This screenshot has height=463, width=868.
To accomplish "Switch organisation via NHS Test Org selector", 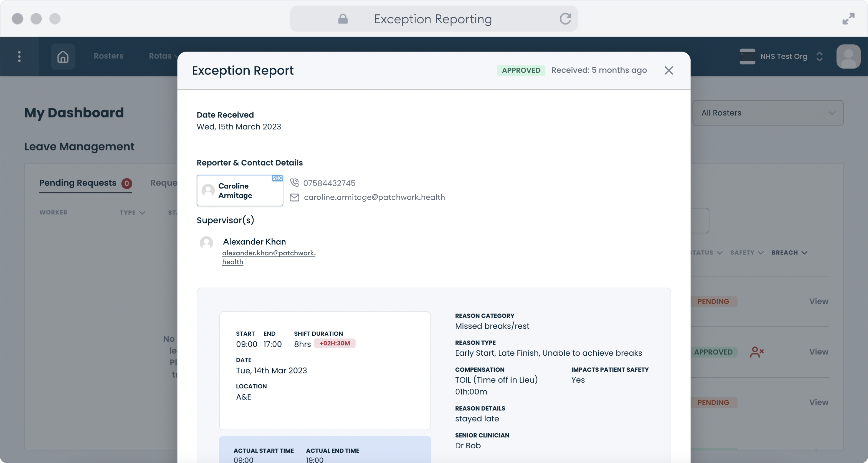I will pos(781,56).
